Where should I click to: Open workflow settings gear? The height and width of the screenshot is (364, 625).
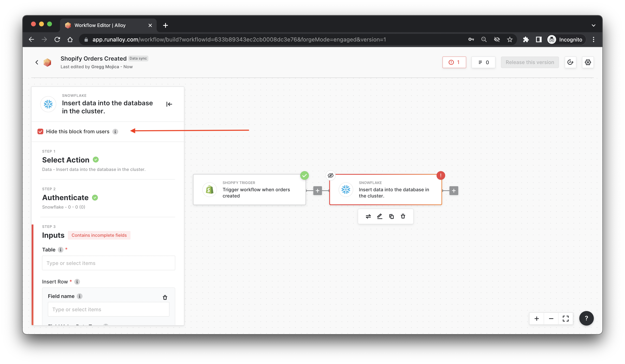588,62
